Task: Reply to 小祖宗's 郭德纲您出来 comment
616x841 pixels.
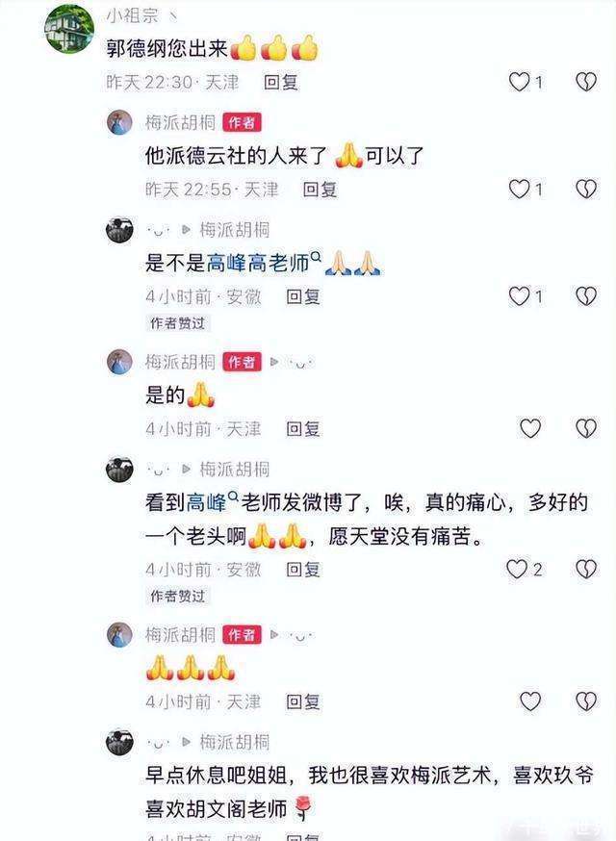Action: click(x=281, y=82)
